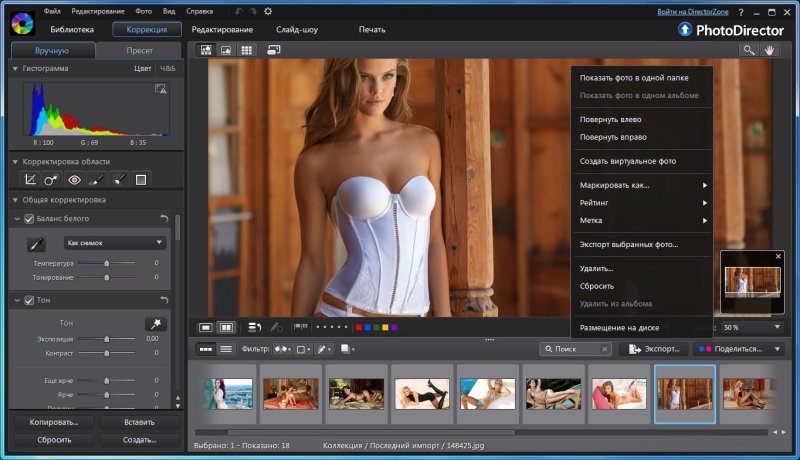The height and width of the screenshot is (460, 800).
Task: Open the adjustment history icon
Action: click(255, 327)
